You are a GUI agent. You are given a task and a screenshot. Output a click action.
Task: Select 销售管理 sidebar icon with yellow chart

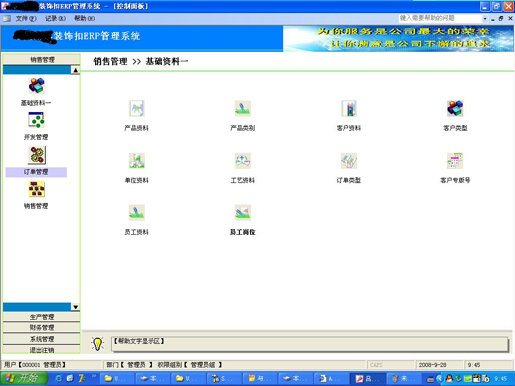(37, 189)
